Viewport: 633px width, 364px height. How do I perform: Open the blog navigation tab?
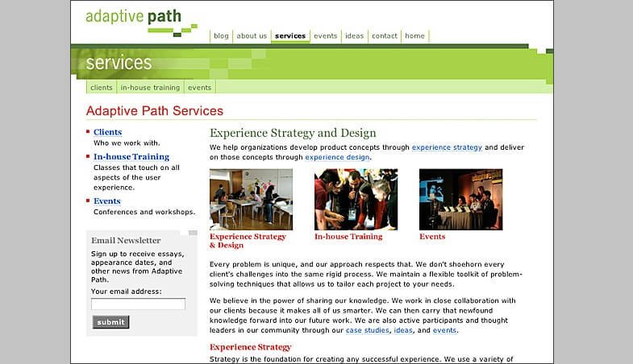pos(221,36)
